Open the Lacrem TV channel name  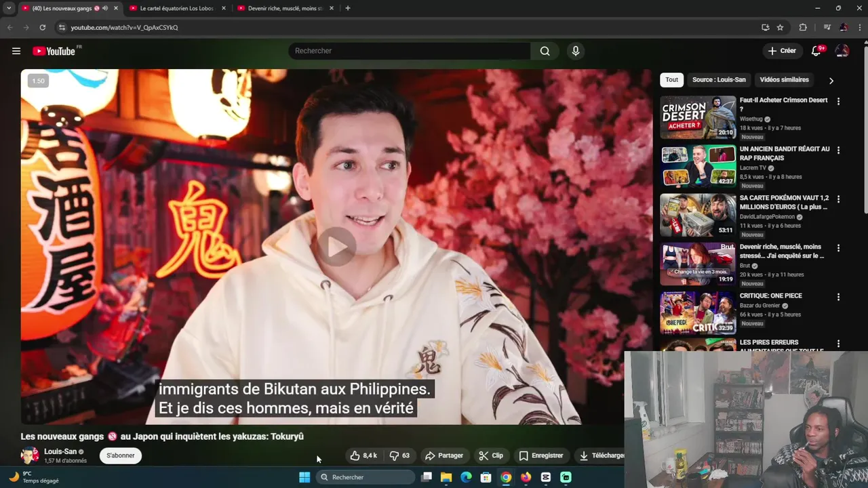click(753, 168)
